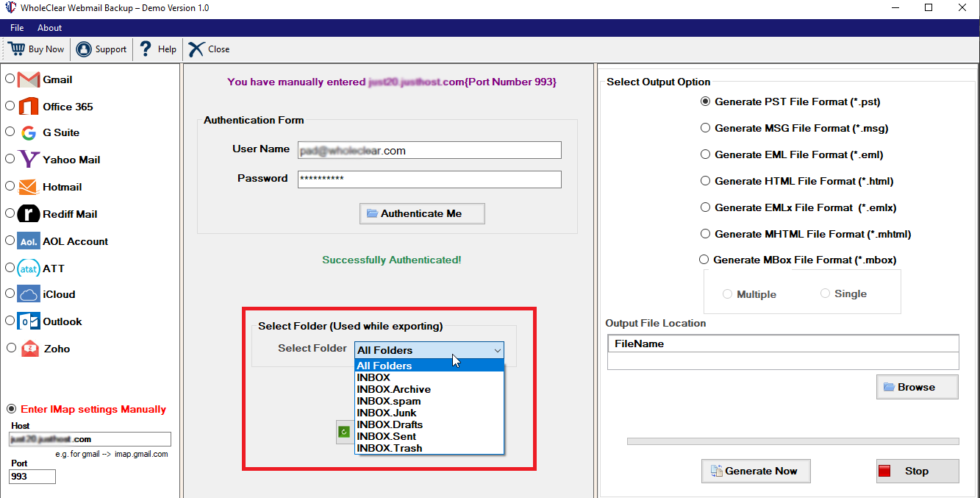Select the Office 365 radio button
980x498 pixels.
click(10, 105)
